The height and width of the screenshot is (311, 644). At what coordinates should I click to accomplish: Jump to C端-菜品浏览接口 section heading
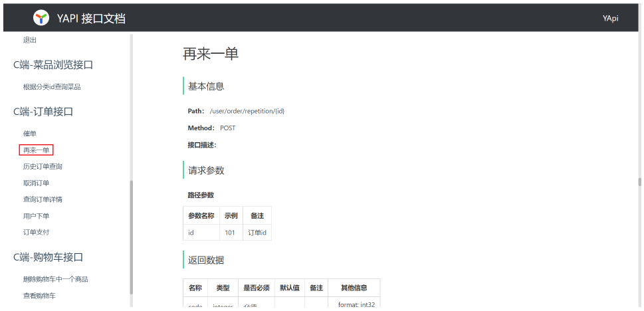53,64
